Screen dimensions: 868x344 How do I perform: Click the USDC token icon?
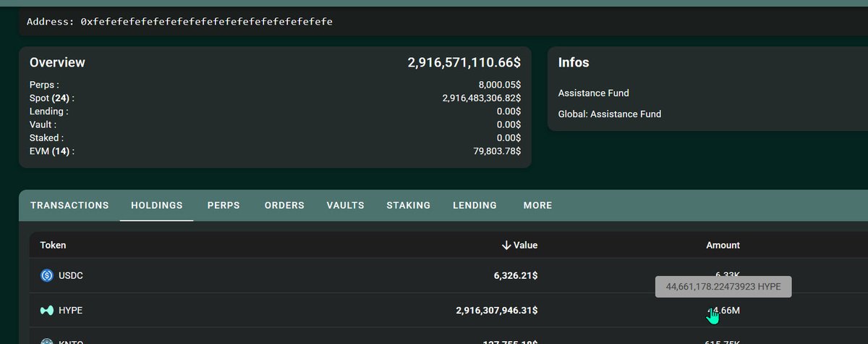[47, 275]
